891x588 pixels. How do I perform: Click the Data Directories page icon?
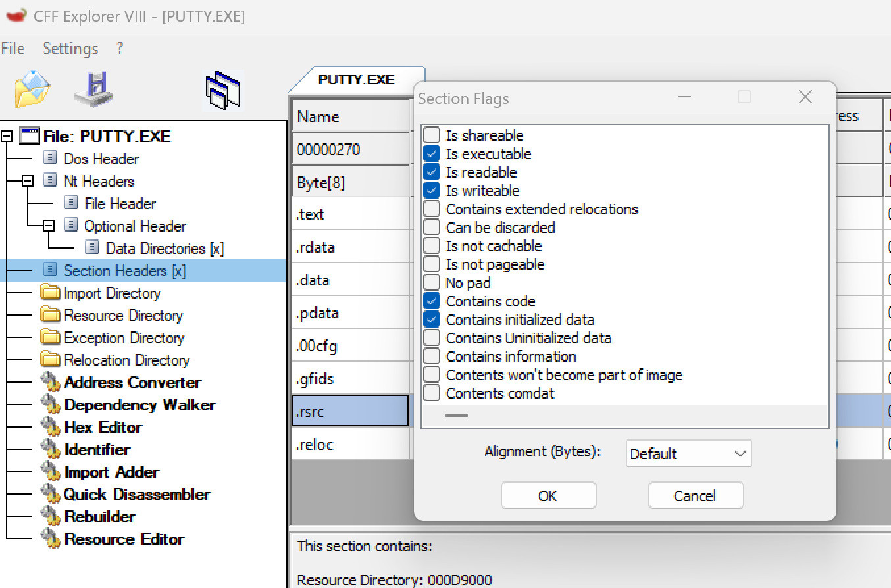93,248
